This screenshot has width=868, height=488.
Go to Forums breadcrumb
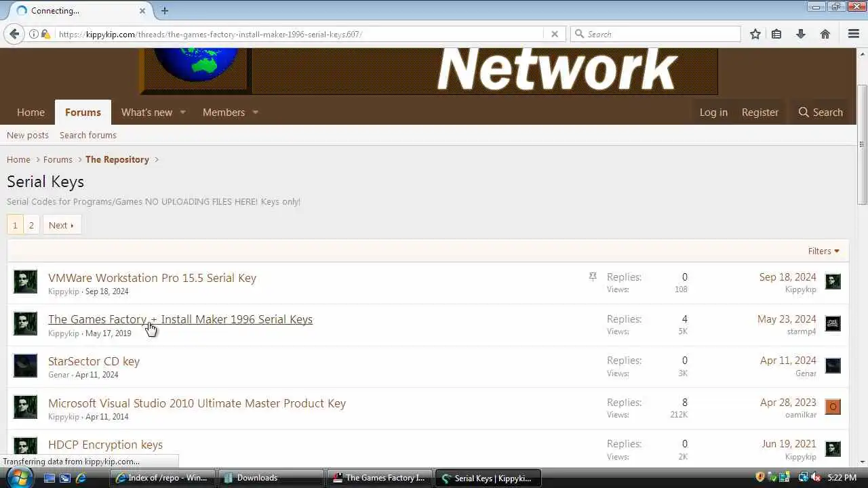tap(58, 159)
